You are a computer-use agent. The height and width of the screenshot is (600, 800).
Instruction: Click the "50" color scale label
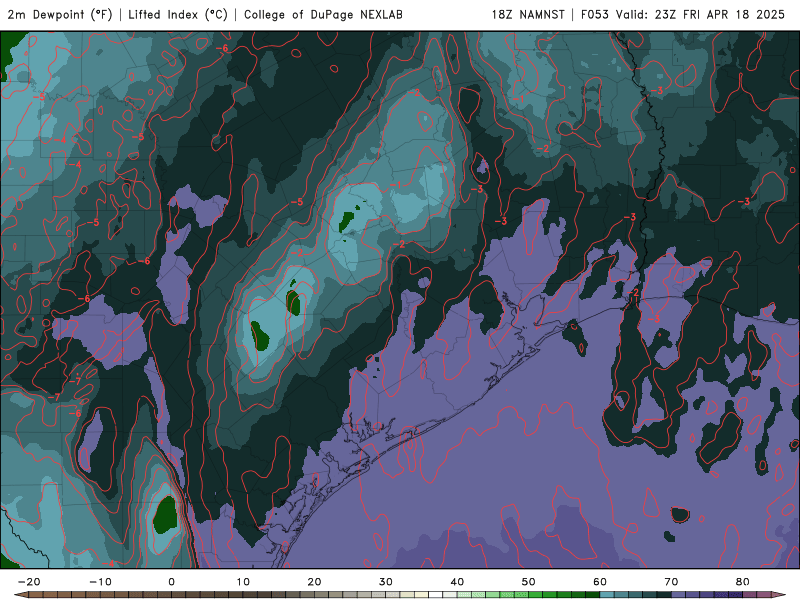point(529,582)
